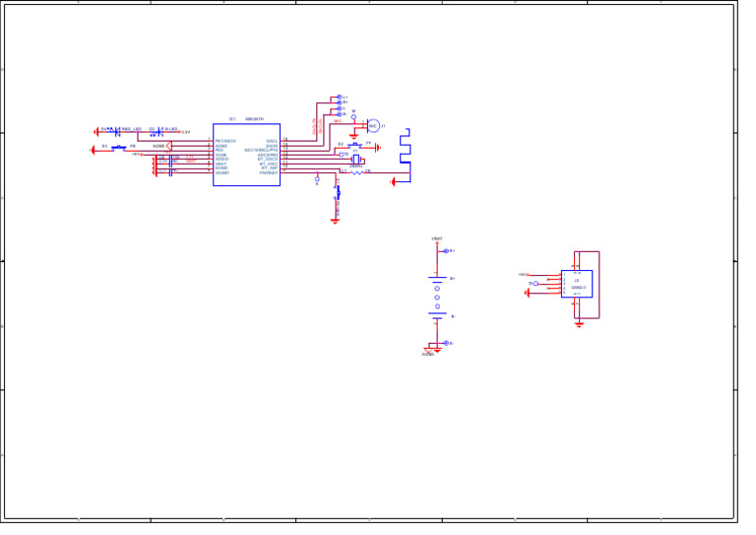Select the B- battery test point

point(446,343)
